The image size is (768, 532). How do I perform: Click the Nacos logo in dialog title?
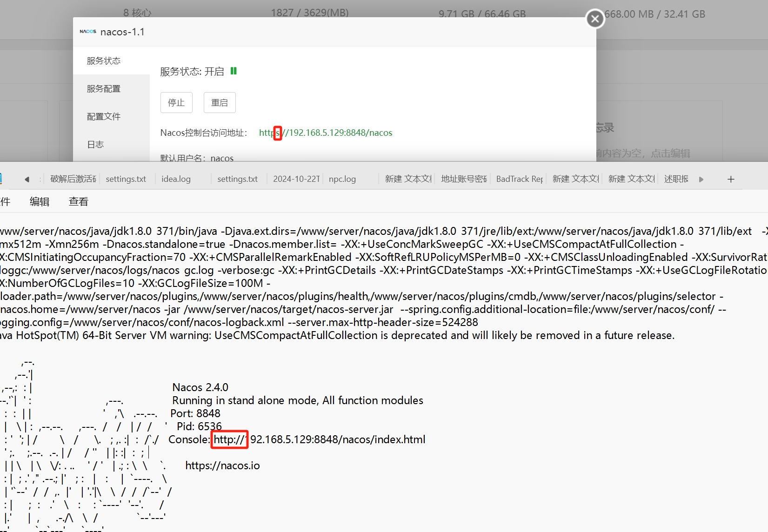(88, 32)
